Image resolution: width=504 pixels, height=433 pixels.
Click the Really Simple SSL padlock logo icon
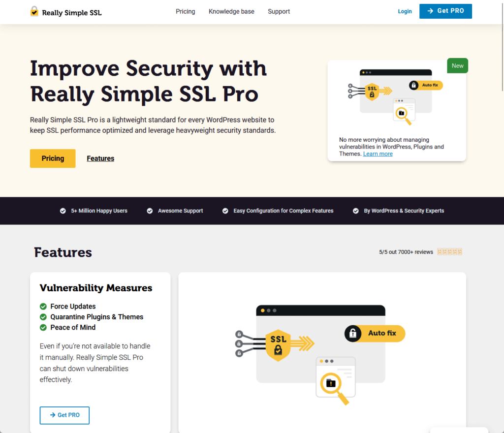(34, 12)
